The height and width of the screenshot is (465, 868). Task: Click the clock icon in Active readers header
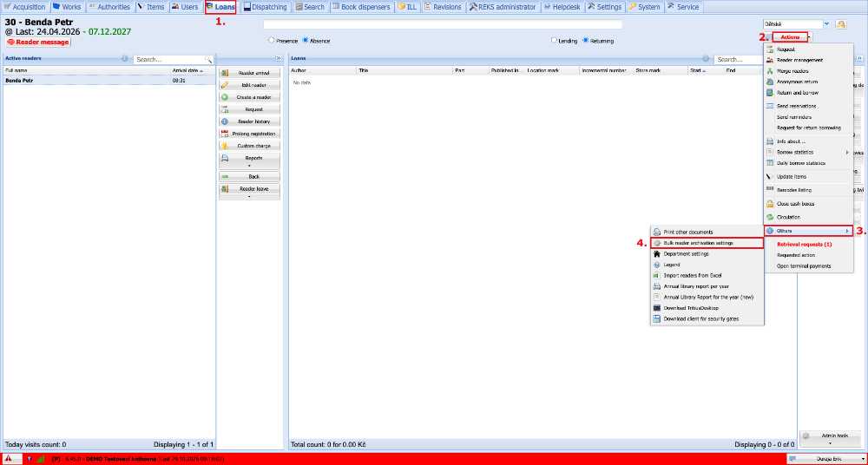coord(124,59)
